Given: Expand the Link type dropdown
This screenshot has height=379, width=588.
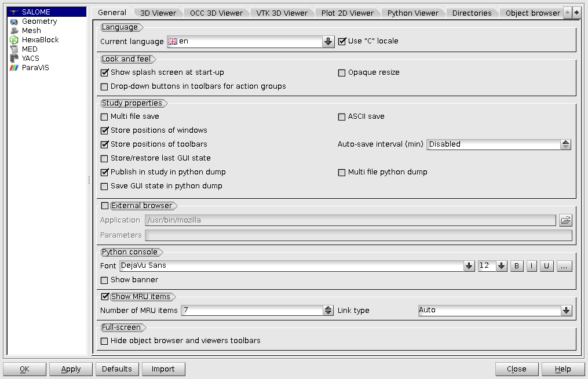Looking at the screenshot, I should coord(566,311).
